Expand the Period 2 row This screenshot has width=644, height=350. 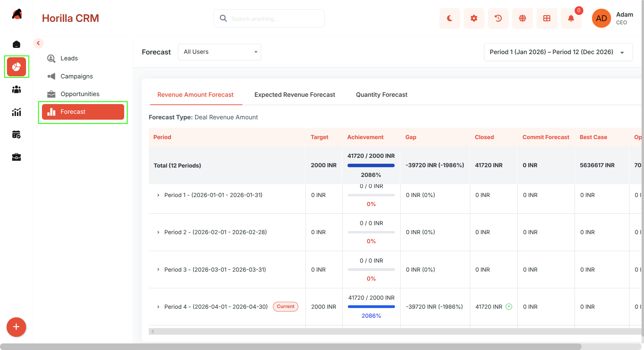tap(158, 232)
